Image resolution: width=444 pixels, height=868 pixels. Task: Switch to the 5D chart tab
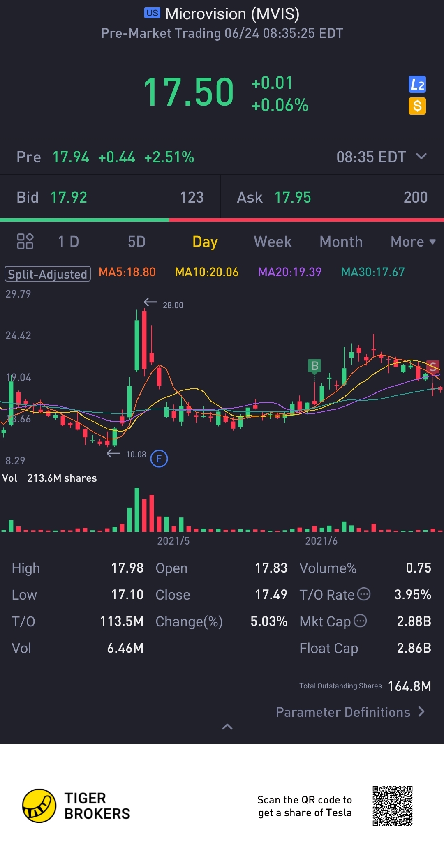(136, 242)
